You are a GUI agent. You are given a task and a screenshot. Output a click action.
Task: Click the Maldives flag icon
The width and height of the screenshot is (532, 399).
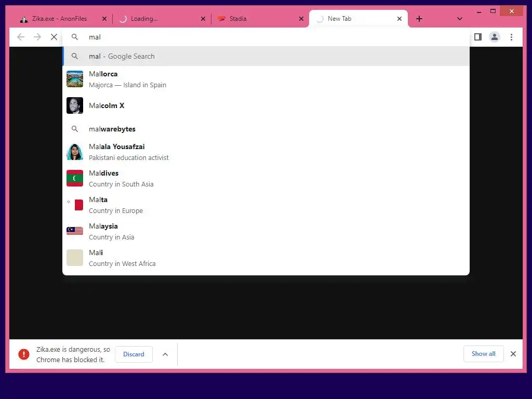75,178
